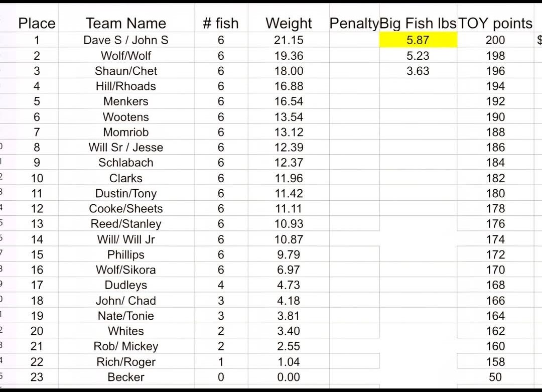The height and width of the screenshot is (392, 542).
Task: Select the Momriob team name cell
Action: click(x=126, y=132)
